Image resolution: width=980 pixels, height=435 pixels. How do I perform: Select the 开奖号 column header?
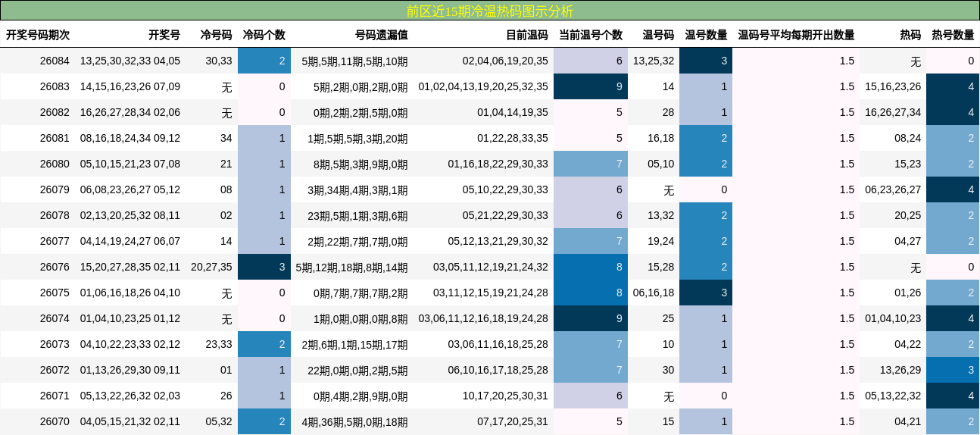point(164,35)
